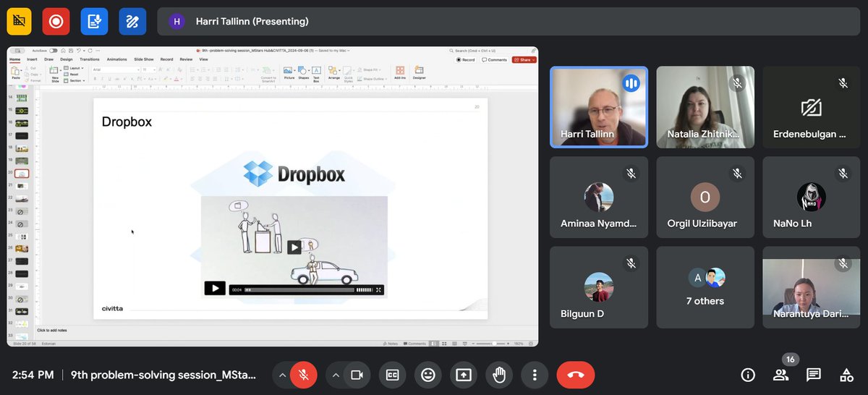Viewport: 868px width, 395px height.
Task: Open Shapes gallery in PowerPoint ribbon
Action: tap(303, 73)
